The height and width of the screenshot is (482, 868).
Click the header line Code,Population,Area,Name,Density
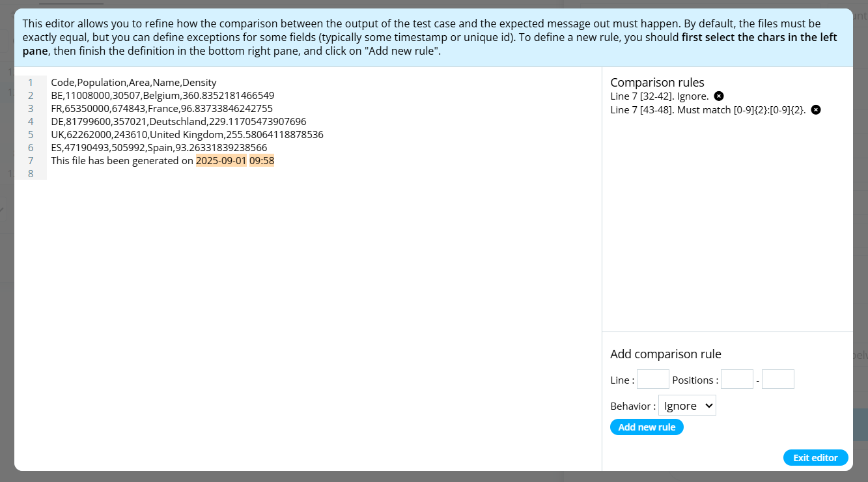[133, 83]
